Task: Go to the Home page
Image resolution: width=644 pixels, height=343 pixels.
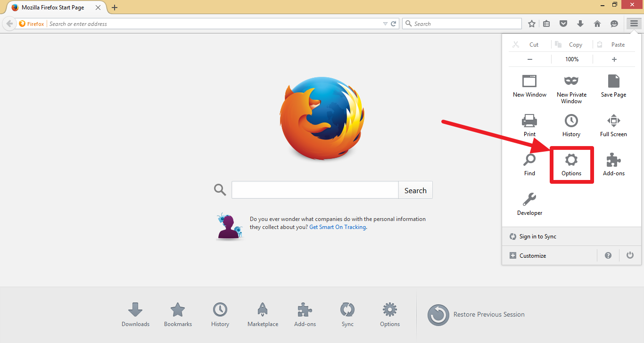Action: (597, 24)
